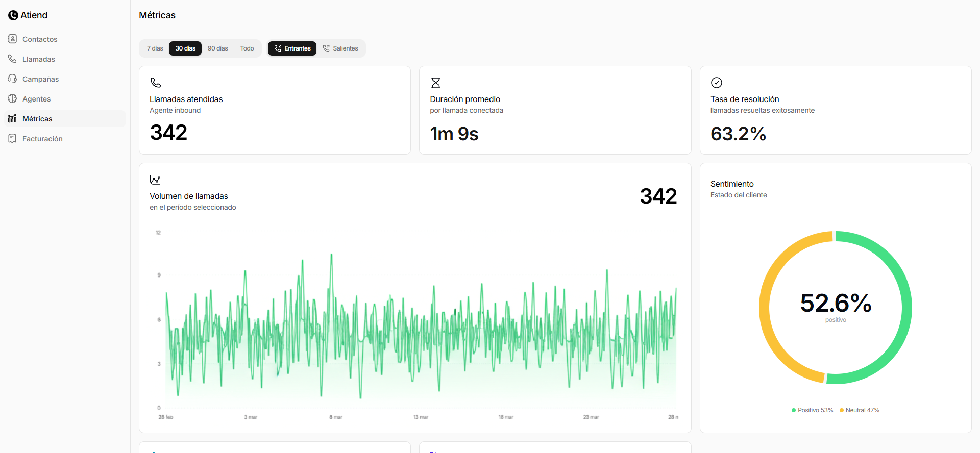This screenshot has height=453, width=980.
Task: Open Contactos via its sidebar icon
Action: pyautogui.click(x=13, y=39)
